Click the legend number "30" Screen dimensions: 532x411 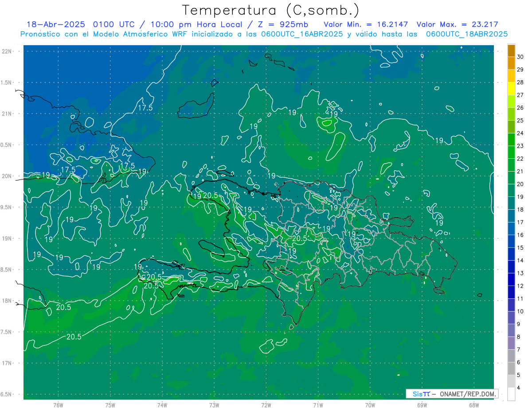coord(520,57)
